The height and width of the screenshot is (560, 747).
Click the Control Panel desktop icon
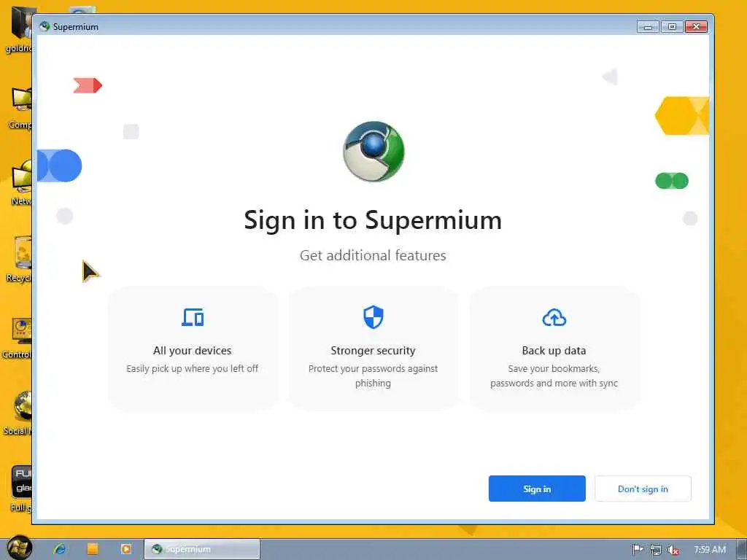pyautogui.click(x=18, y=337)
